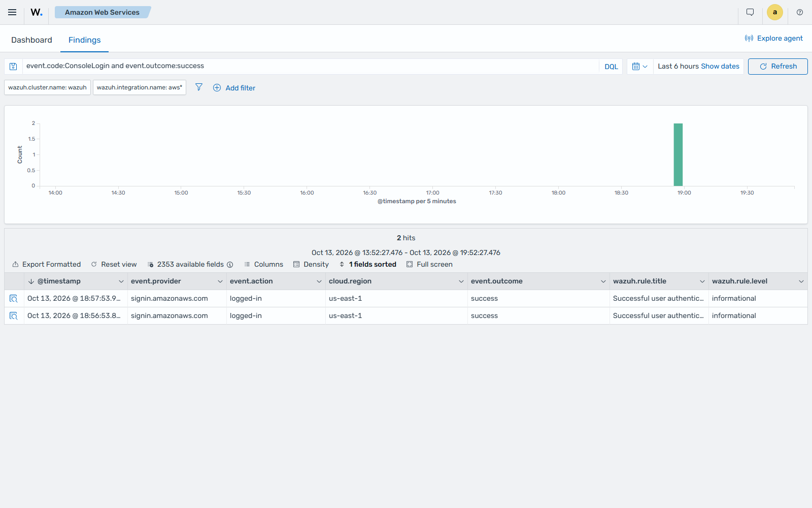Image resolution: width=812 pixels, height=508 pixels.
Task: Open the wazuh.rule.level column chevron menu
Action: coord(801,281)
